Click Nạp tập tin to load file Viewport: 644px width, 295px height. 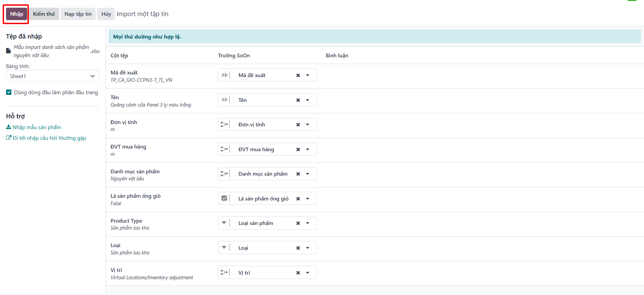pyautogui.click(x=78, y=14)
